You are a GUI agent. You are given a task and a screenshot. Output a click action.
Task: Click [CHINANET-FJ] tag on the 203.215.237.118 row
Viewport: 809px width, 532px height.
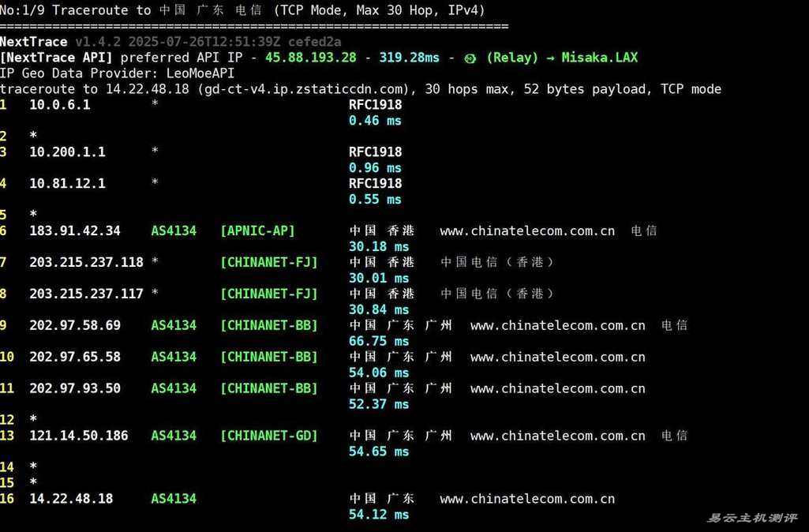coord(269,262)
